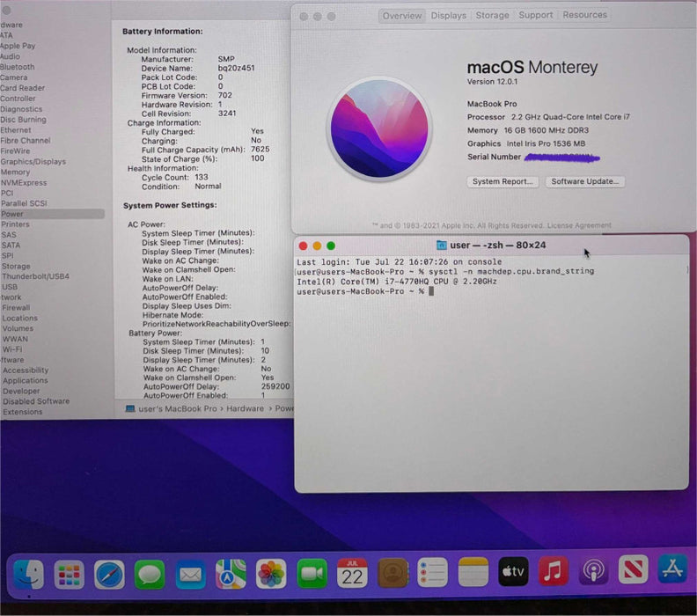Select the highlighted Power sidebar item
This screenshot has width=697, height=616.
[52, 214]
